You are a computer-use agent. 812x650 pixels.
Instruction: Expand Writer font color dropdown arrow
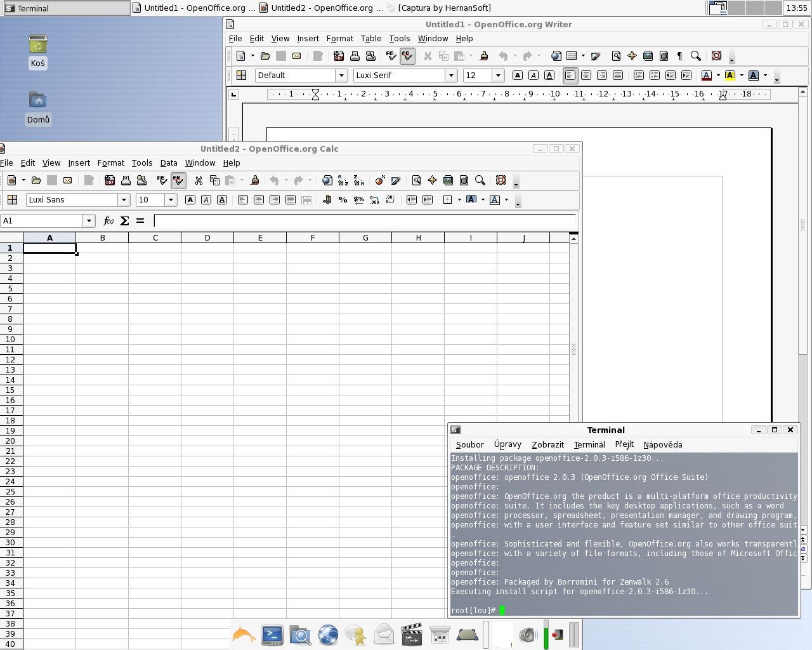(x=718, y=75)
